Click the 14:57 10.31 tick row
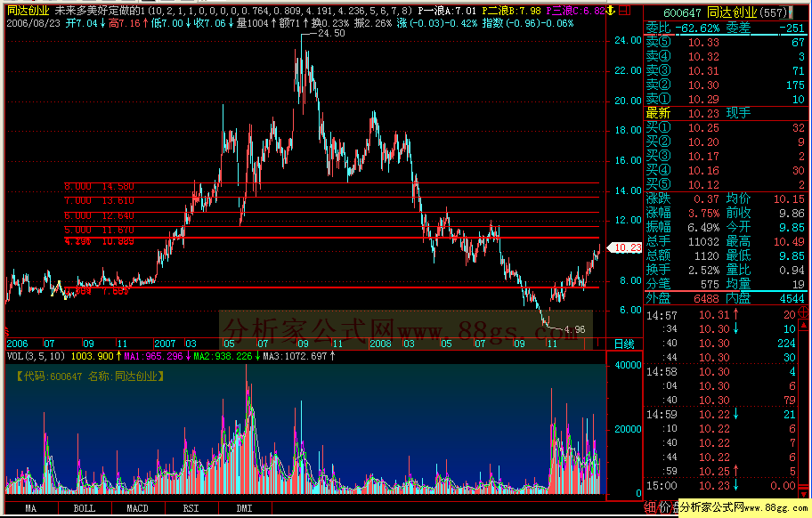This screenshot has height=518, width=812. pos(721,315)
